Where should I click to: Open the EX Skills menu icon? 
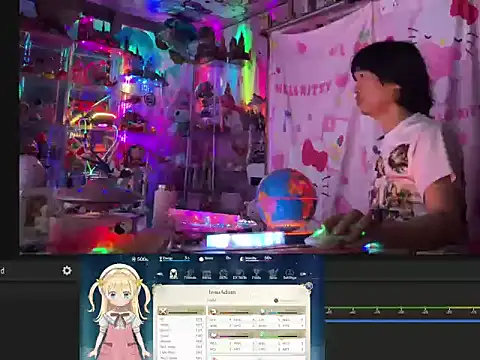(240, 274)
